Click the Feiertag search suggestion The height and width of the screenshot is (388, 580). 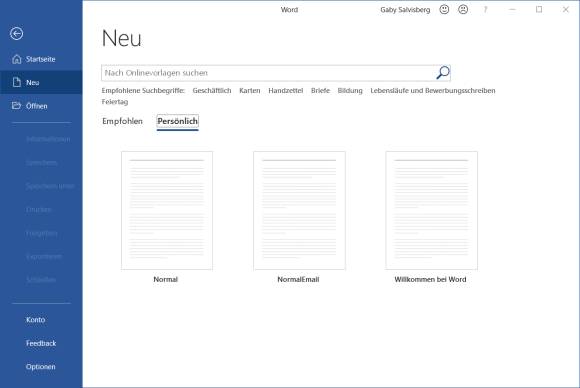click(x=115, y=102)
